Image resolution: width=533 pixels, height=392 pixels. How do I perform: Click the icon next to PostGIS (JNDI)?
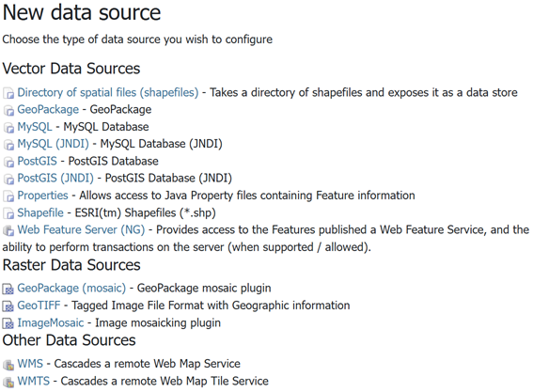[8, 179]
